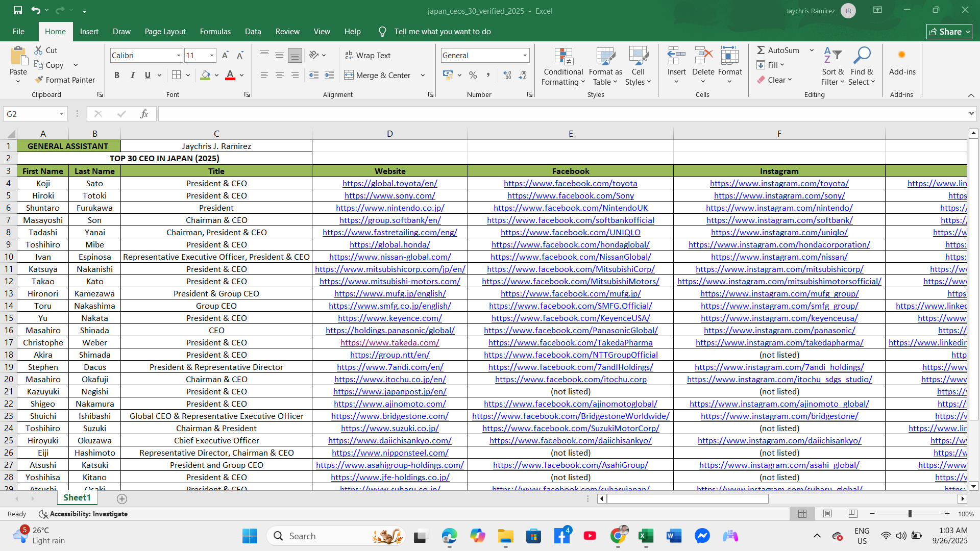Toggle Italic formatting

point(132,75)
